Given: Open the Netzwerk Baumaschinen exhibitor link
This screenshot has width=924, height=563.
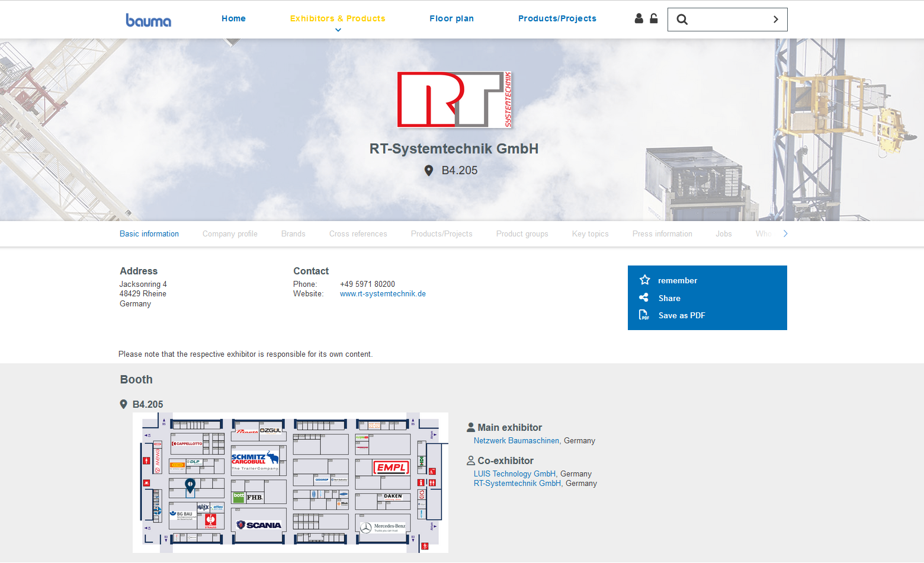Looking at the screenshot, I should point(516,441).
